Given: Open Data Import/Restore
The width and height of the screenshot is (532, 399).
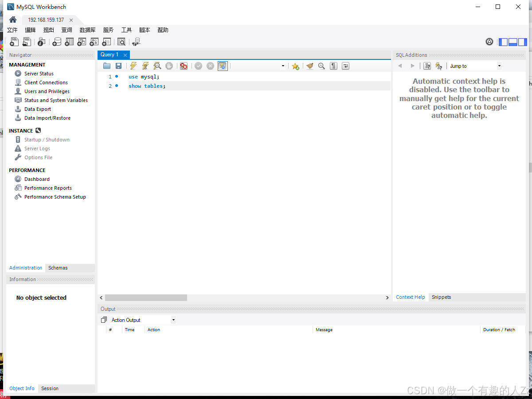Looking at the screenshot, I should point(47,118).
